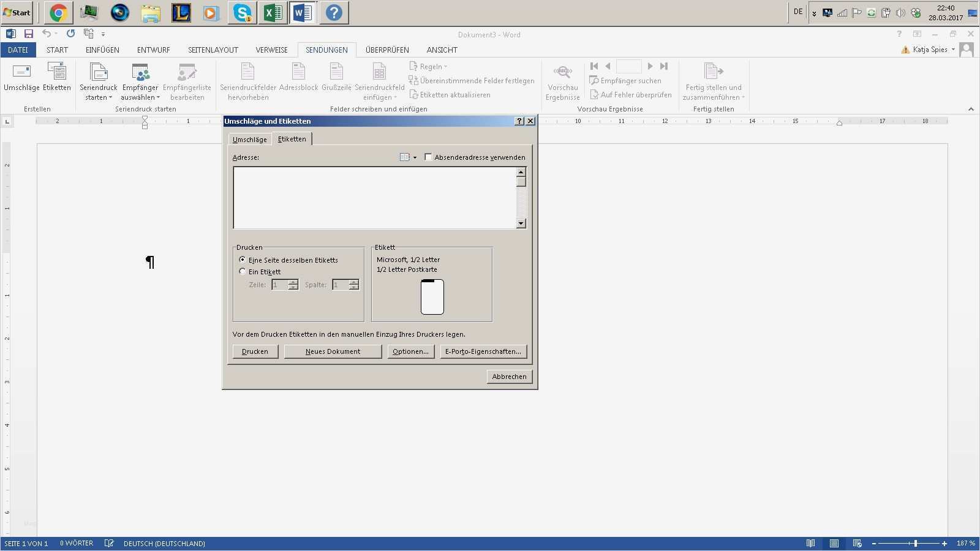This screenshot has width=980, height=551.
Task: Open the ÜBERPRÜFEN ribbon tab
Action: [388, 50]
